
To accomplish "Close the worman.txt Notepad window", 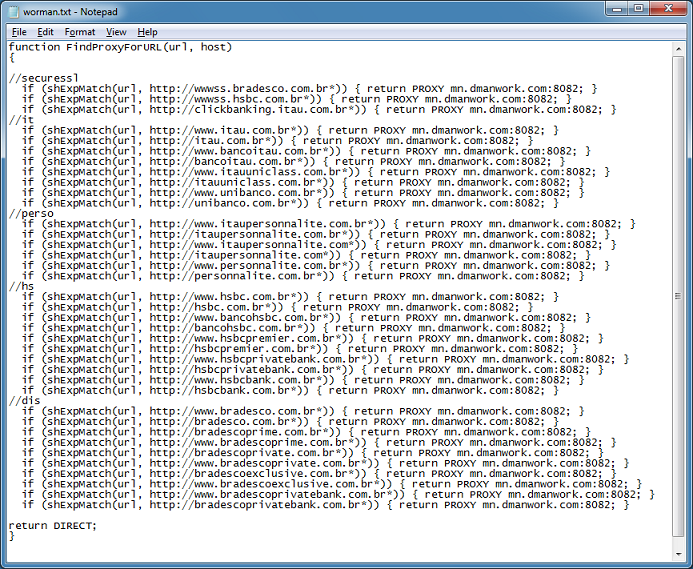I will [667, 10].
